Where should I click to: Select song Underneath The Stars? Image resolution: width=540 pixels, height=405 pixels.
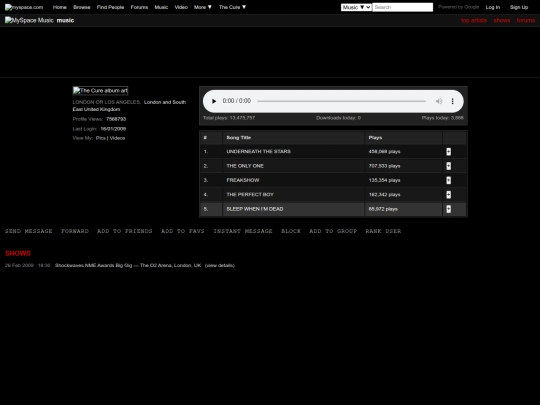pyautogui.click(x=259, y=152)
